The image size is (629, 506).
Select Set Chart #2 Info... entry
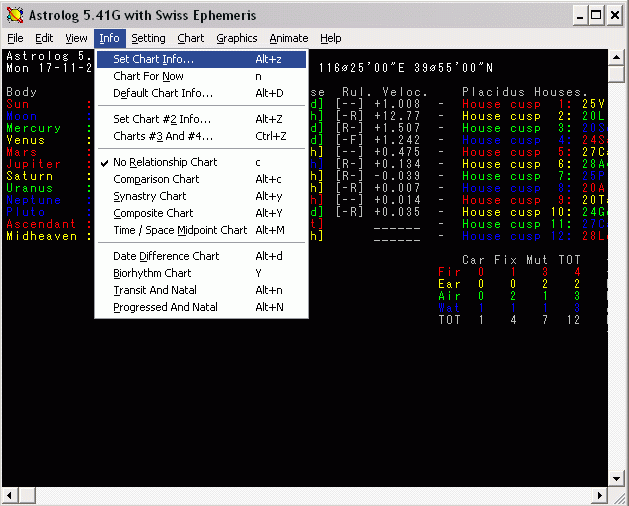(201, 119)
